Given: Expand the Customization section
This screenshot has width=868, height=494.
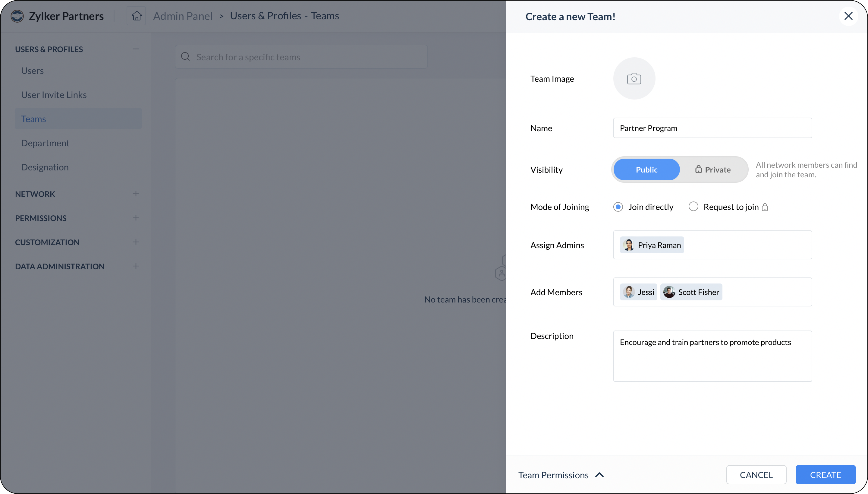Looking at the screenshot, I should (136, 242).
